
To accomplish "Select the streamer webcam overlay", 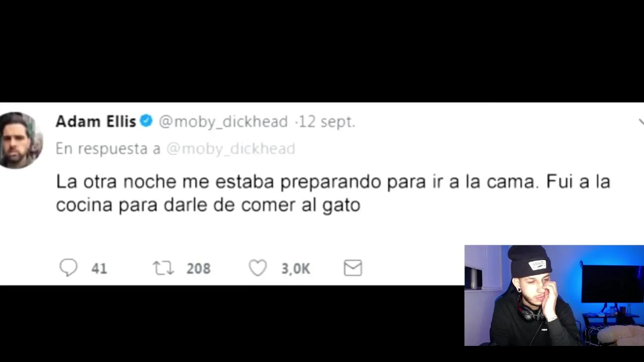I will [x=554, y=296].
